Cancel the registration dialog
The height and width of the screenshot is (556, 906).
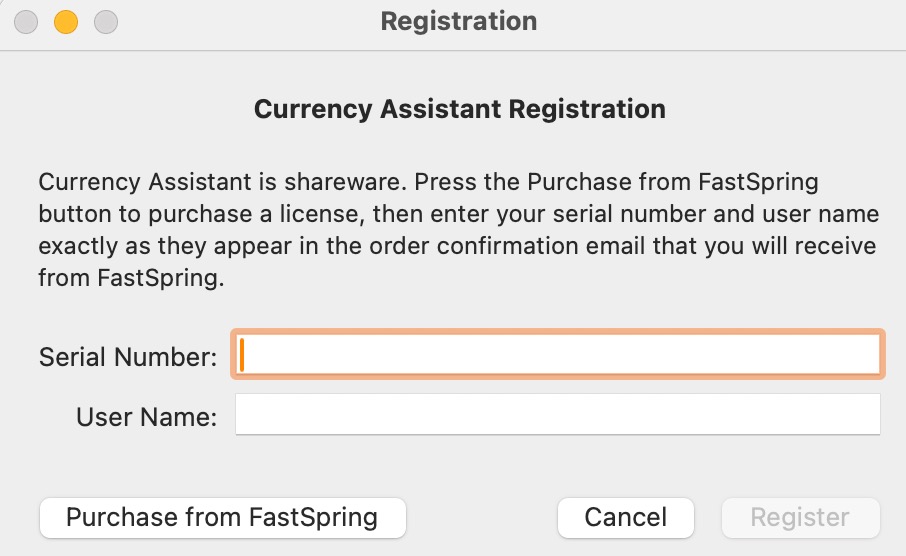625,517
